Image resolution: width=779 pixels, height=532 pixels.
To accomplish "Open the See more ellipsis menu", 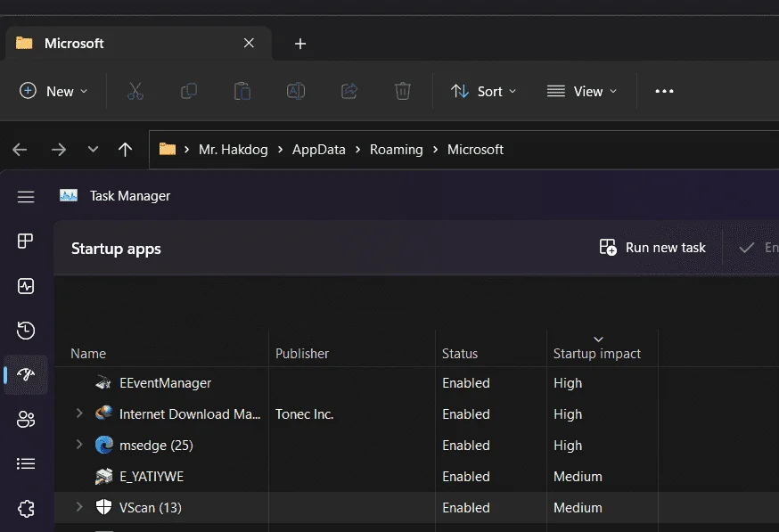I will [664, 92].
